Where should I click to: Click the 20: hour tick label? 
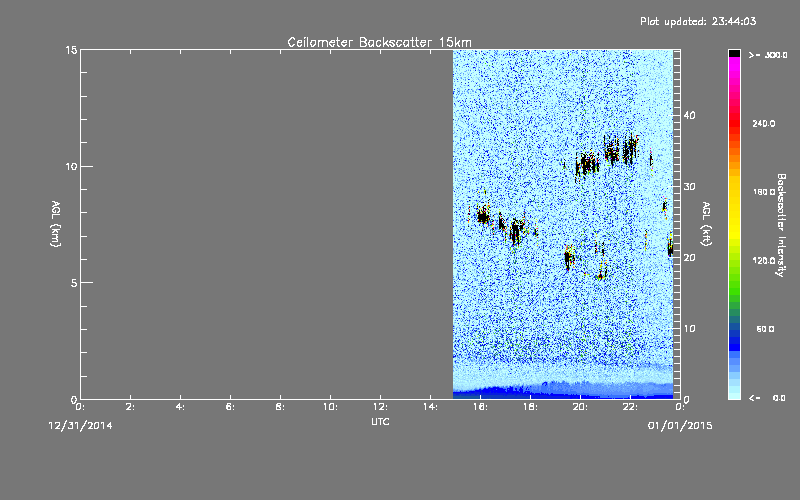click(x=580, y=407)
